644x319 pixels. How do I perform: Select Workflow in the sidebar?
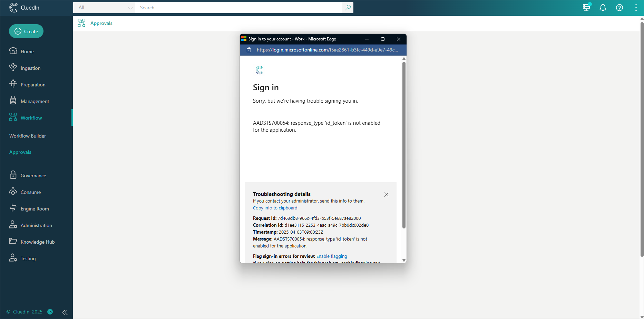(x=31, y=118)
